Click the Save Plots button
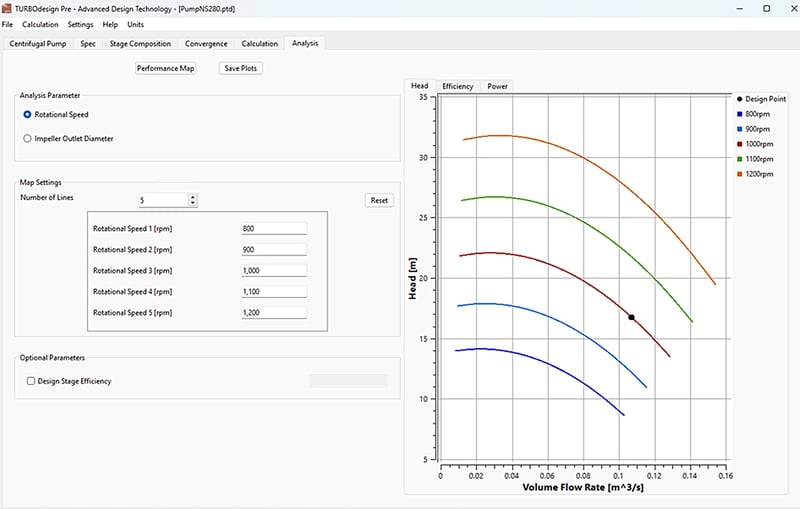The image size is (800, 509). tap(240, 69)
